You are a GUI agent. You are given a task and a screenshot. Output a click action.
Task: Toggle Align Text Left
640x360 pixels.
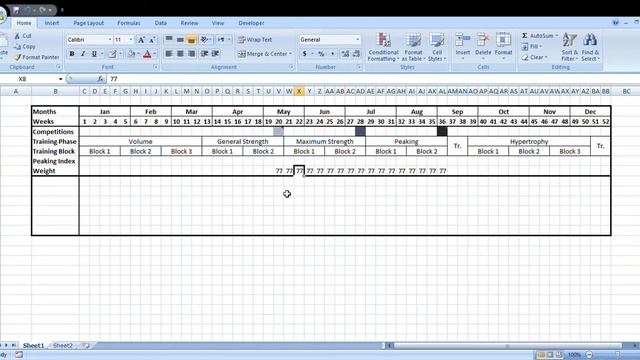169,53
